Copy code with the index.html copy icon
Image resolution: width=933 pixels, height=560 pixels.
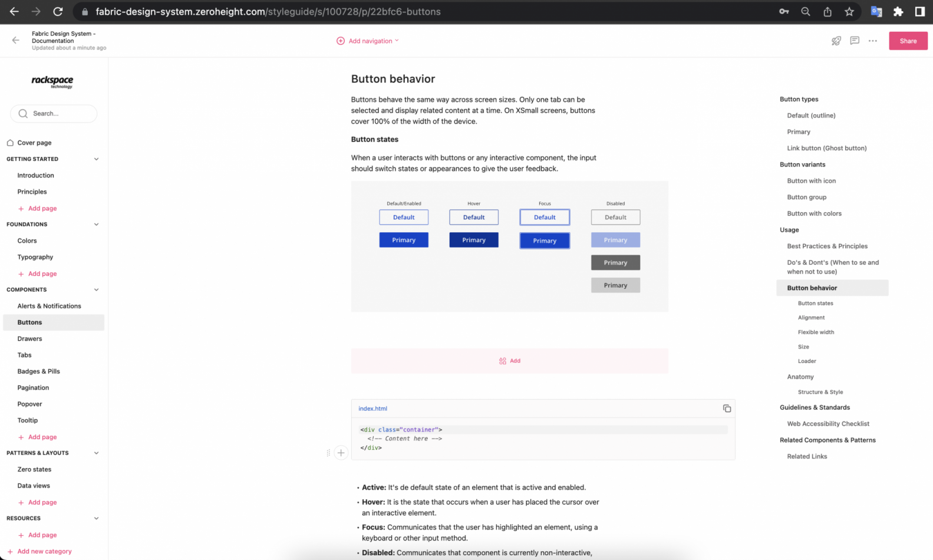(x=727, y=409)
